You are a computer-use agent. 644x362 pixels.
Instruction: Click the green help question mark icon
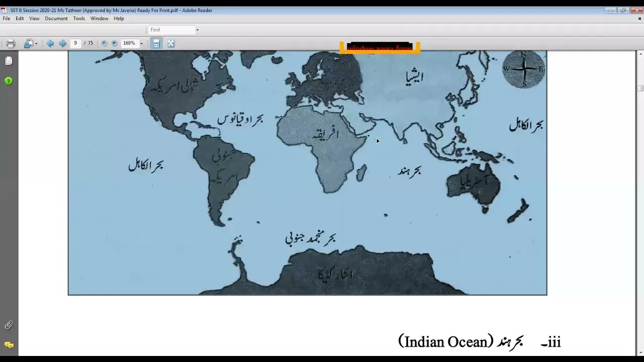tap(9, 81)
